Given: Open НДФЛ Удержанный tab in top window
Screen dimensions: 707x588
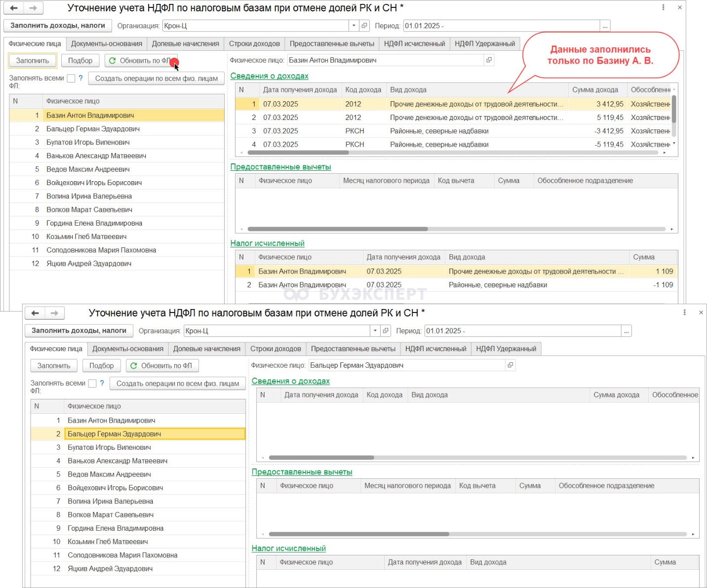Looking at the screenshot, I should tap(485, 43).
